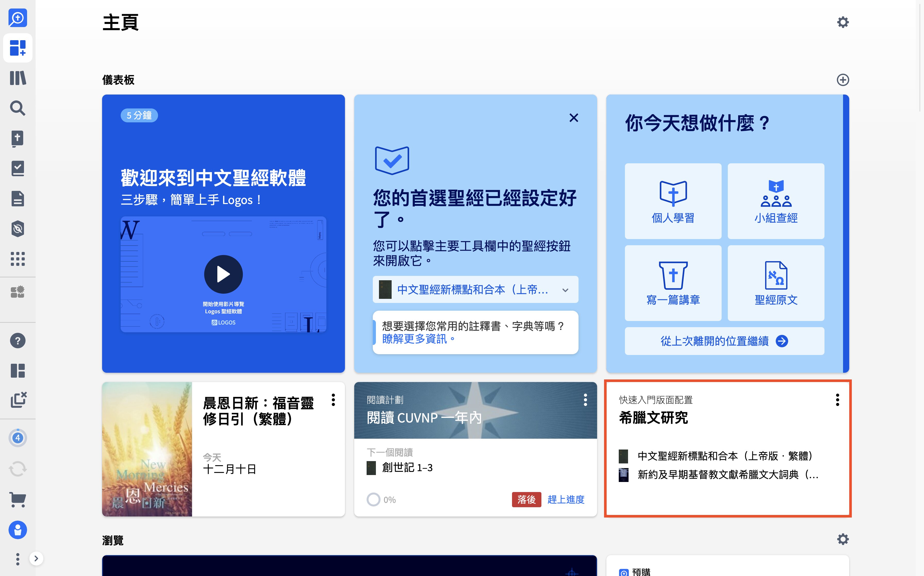Screen dimensions: 924x576
Task: Click the 歡迎來到中文聖經軟體 heading
Action: [x=213, y=178]
